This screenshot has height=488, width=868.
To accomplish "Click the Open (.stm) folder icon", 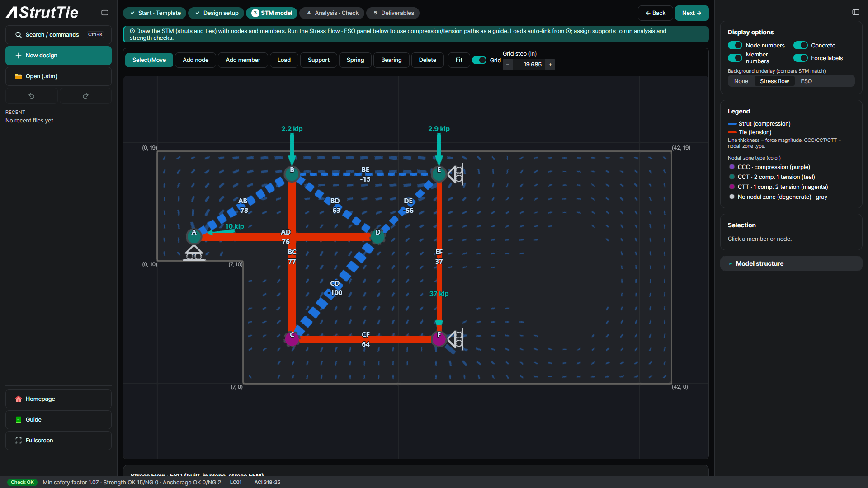I will (19, 76).
